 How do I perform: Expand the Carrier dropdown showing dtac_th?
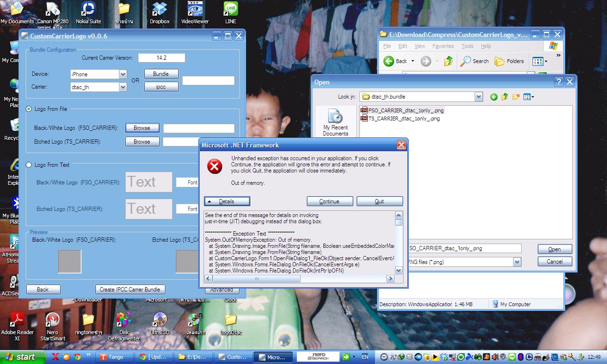pos(123,87)
